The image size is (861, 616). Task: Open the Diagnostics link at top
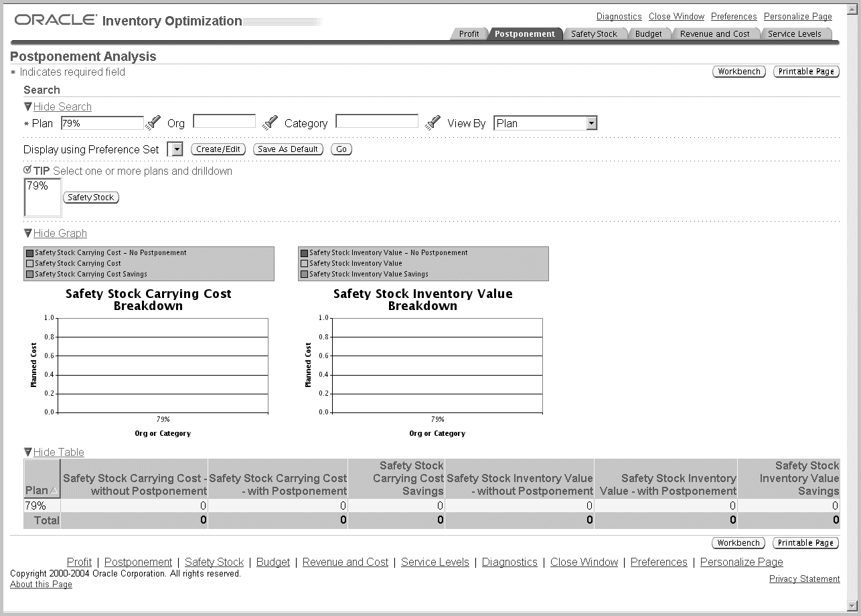point(619,17)
